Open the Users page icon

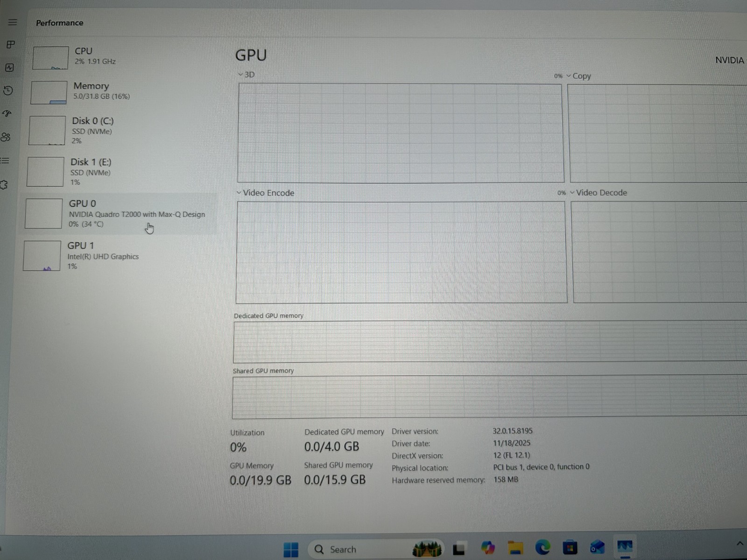(6, 137)
